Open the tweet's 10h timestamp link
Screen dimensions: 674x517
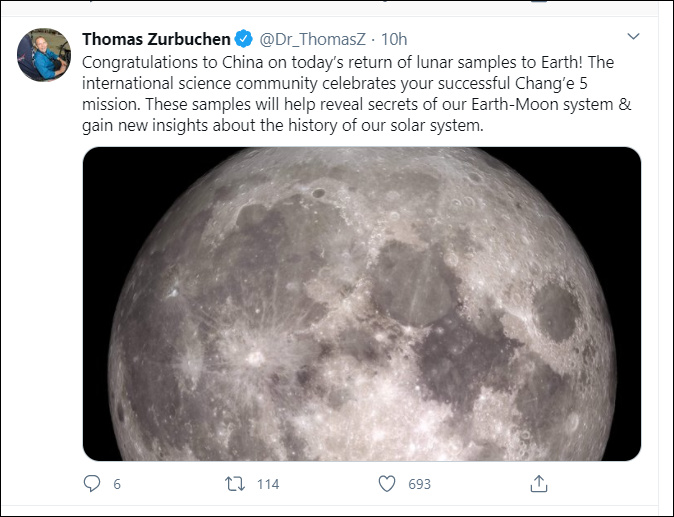(395, 40)
